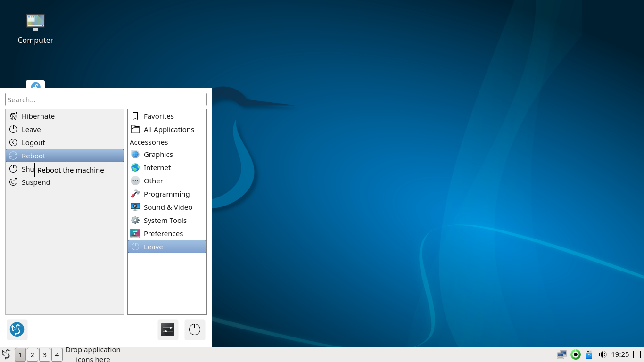Screen dimensions: 644x362
Task: Select the highlighted Leave category
Action: (167, 247)
